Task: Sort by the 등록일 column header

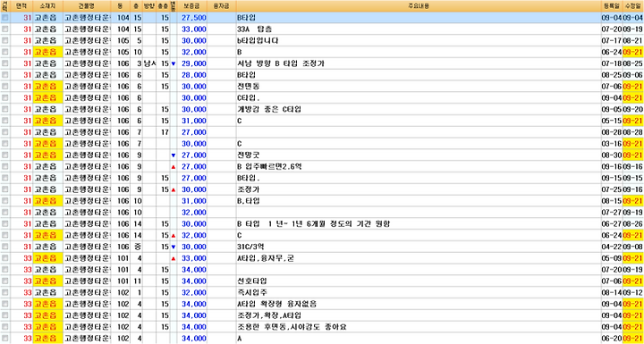Action: (613, 6)
